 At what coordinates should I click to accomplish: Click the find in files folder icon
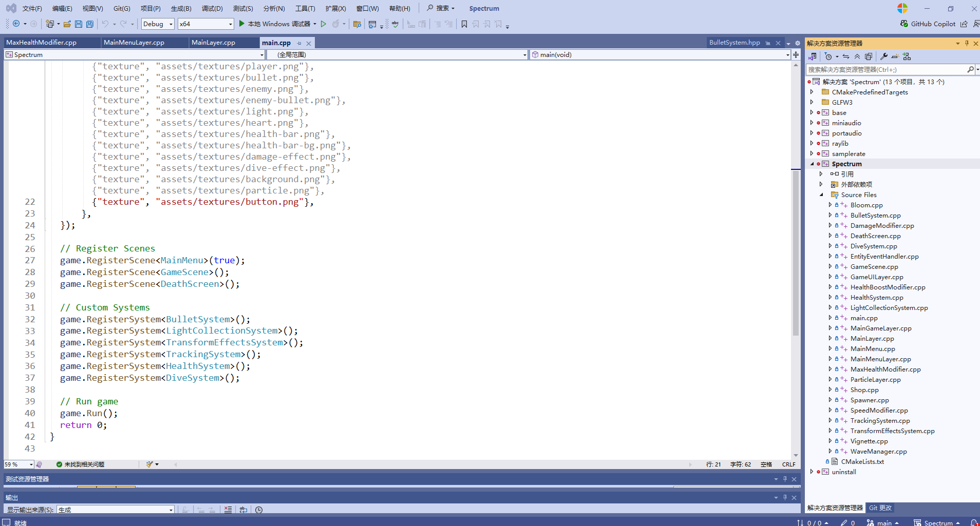[x=357, y=24]
